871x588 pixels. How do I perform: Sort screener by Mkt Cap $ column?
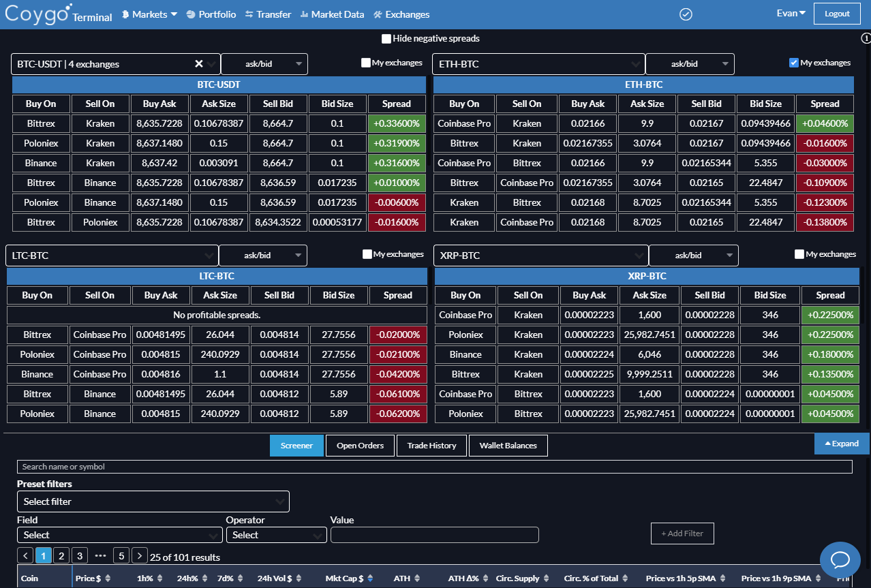[x=370, y=578]
